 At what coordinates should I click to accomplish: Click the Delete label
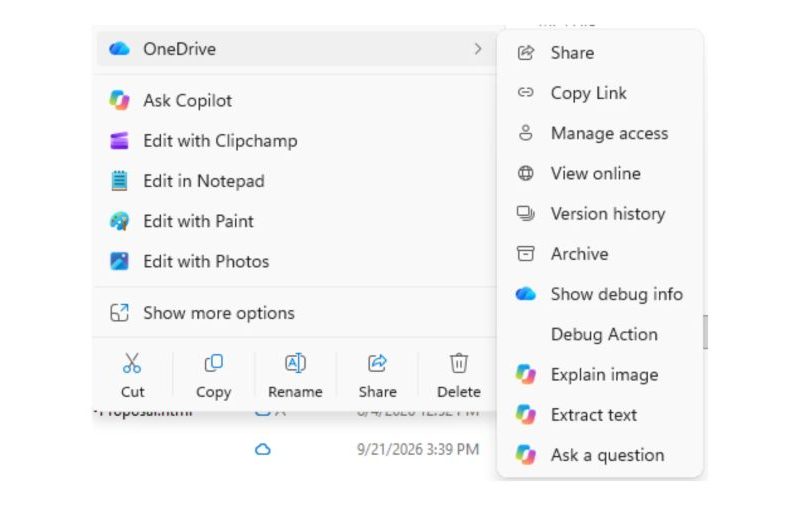pos(459,392)
